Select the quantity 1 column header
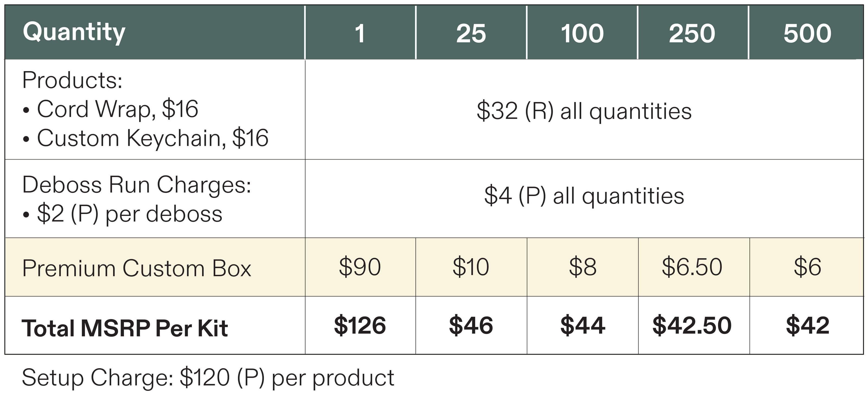 [360, 32]
